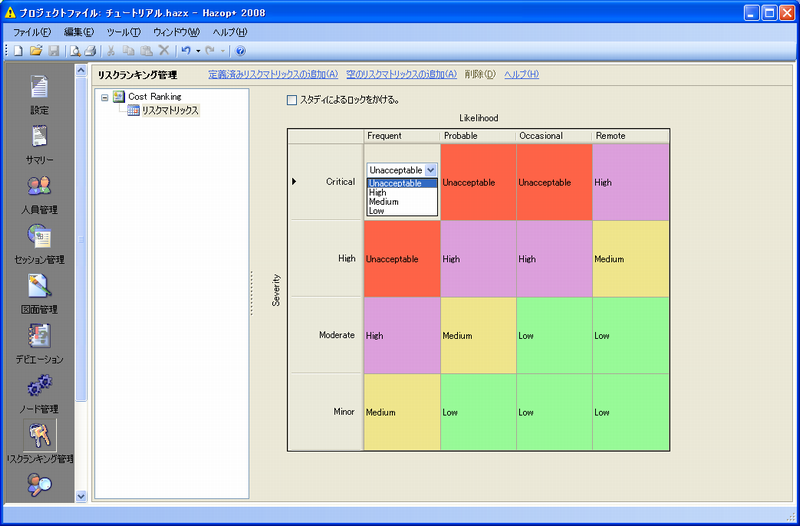Click the Minor row header
The image size is (800, 526).
(327, 412)
